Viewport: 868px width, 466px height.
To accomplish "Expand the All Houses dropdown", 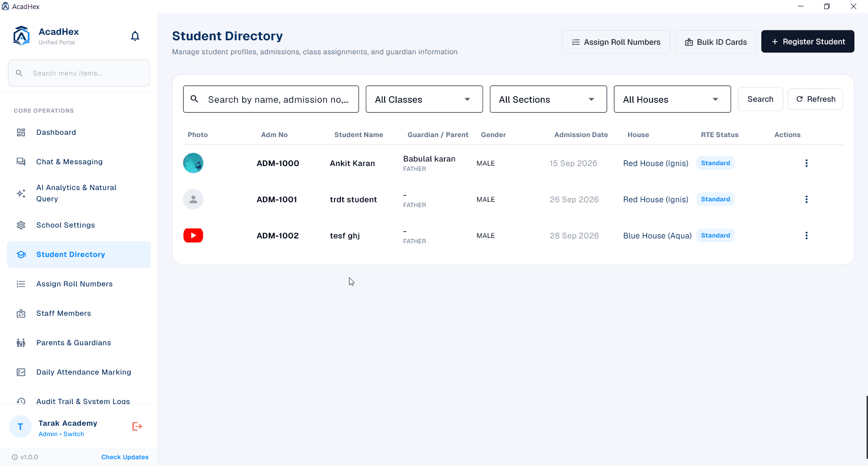I will click(x=672, y=99).
